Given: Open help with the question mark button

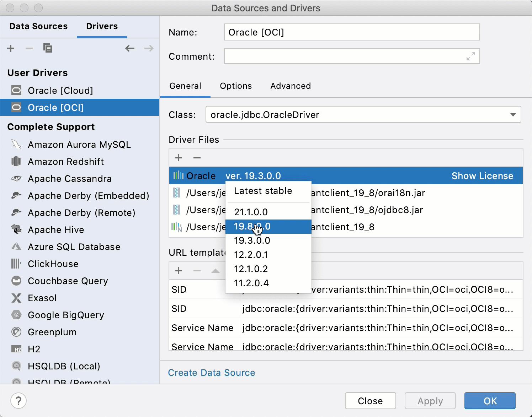Looking at the screenshot, I should point(18,401).
